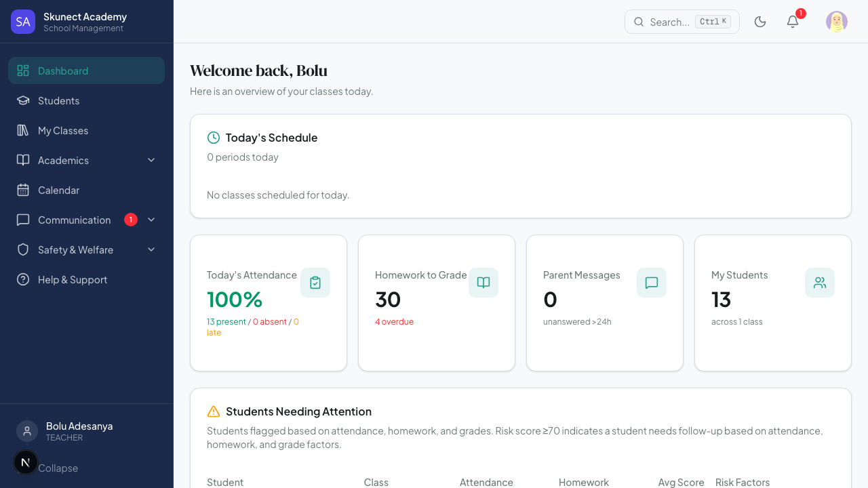Click the Communication unread badge

[x=131, y=220]
